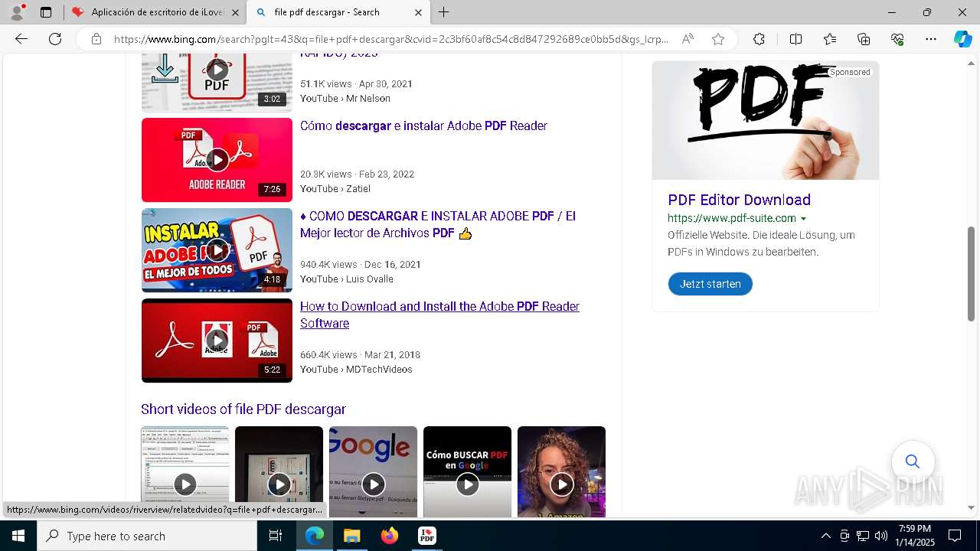Play short video with curly-haired woman

pos(561,472)
